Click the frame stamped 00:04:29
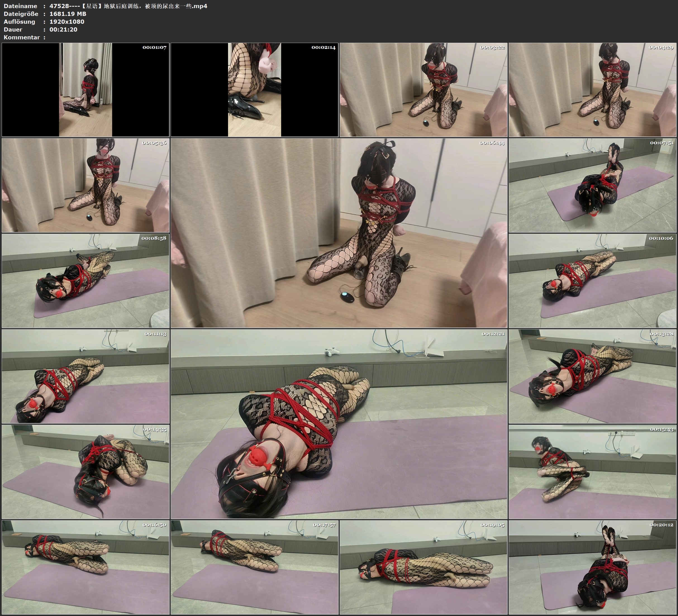This screenshot has width=678, height=616. coord(593,89)
